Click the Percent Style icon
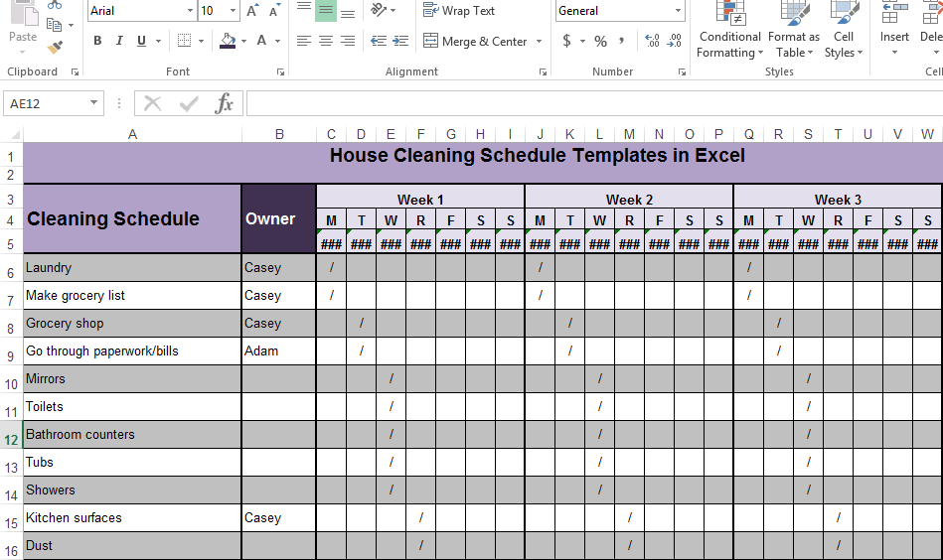The image size is (943, 560). tap(600, 41)
